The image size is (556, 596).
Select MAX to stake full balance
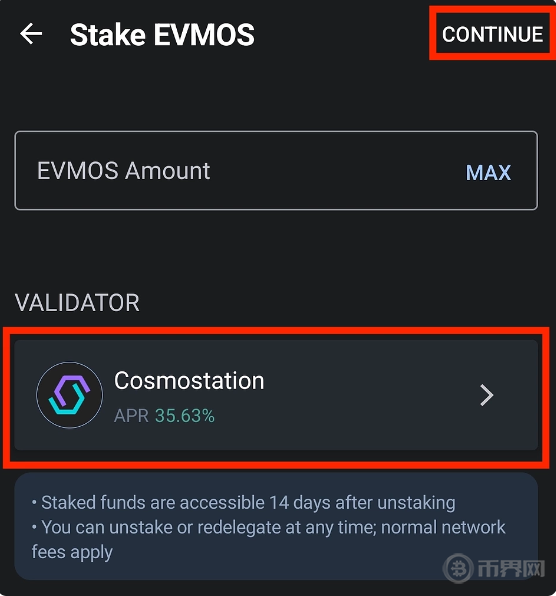[x=488, y=173]
